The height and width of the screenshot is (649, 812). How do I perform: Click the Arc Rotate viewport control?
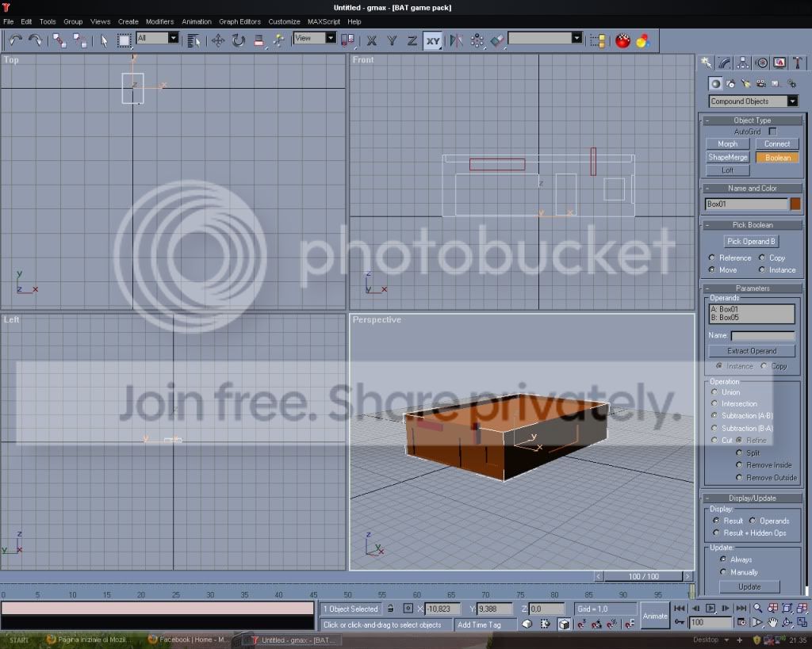click(787, 622)
